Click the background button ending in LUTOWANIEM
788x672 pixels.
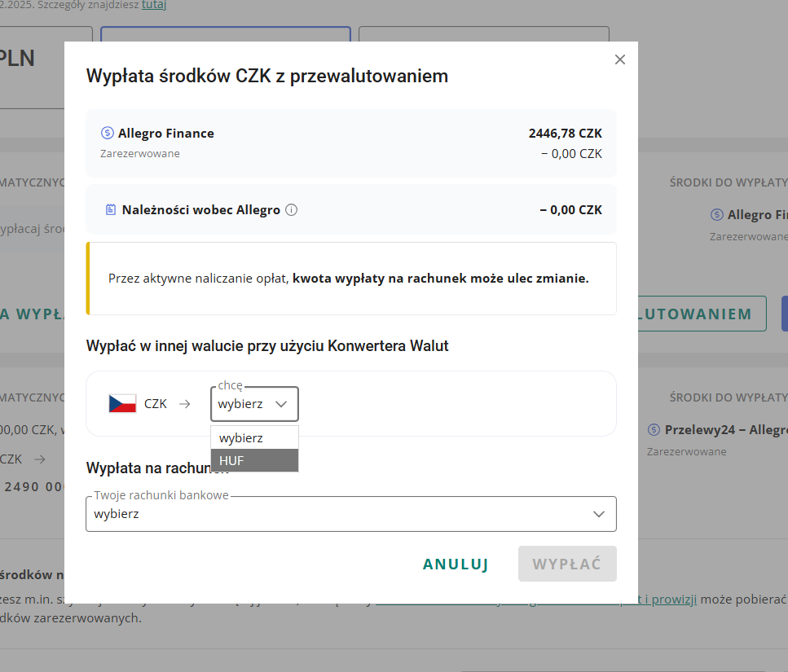tap(702, 314)
